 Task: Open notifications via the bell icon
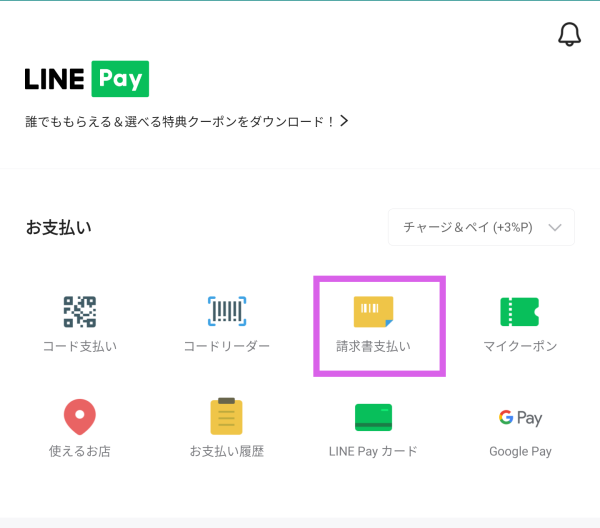569,34
